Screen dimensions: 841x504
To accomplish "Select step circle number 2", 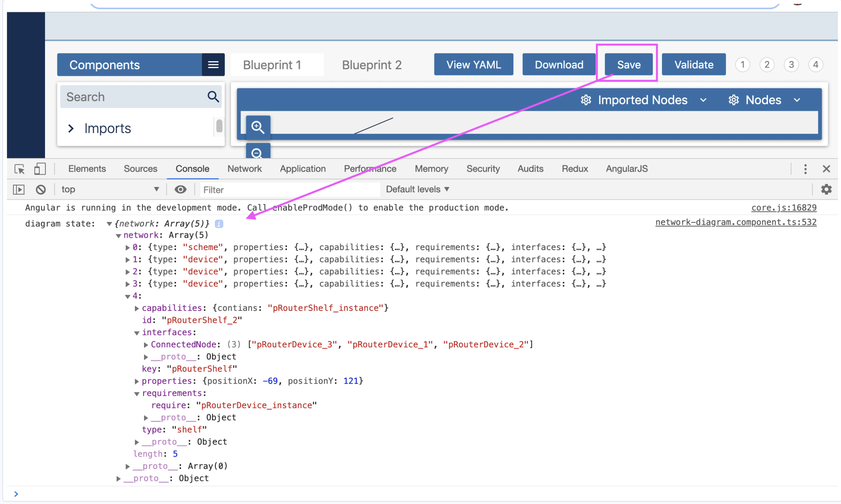I will pos(767,65).
